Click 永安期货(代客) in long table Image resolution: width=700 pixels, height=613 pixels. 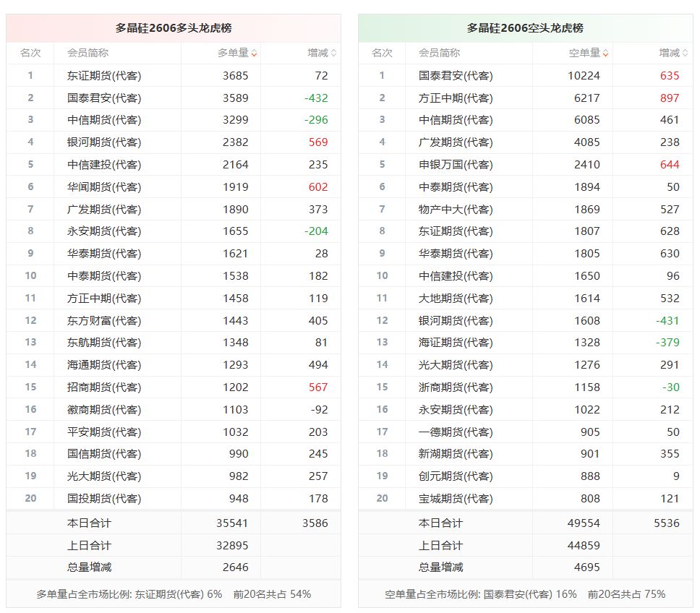(104, 231)
